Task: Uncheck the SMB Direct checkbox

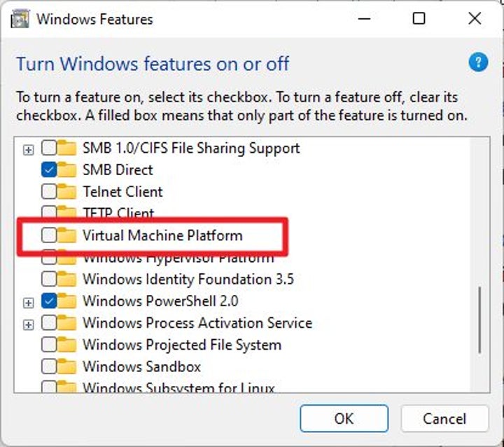Action: point(49,170)
